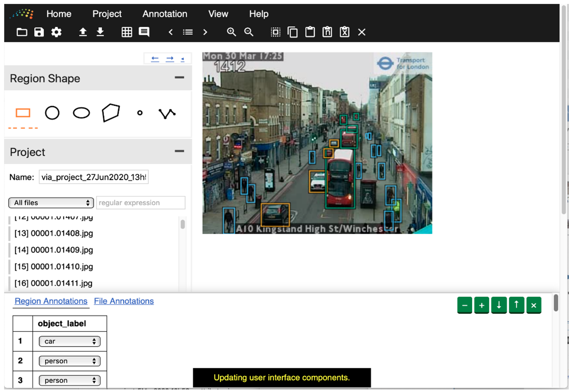Open the All files filter dropdown
This screenshot has height=392, width=573.
tap(51, 203)
